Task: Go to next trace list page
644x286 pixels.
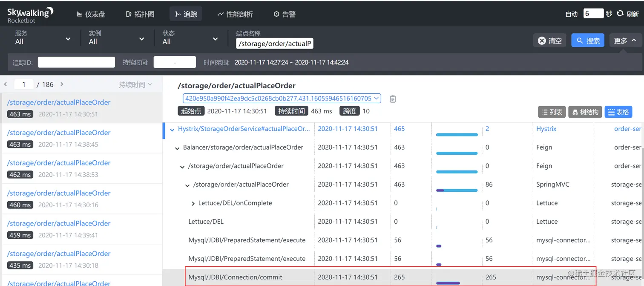Action: click(62, 84)
